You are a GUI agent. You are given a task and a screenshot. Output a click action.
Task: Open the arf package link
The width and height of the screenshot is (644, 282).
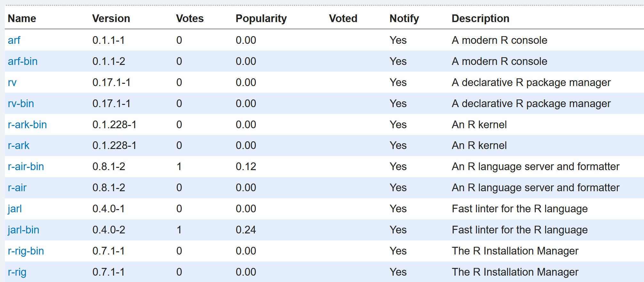click(x=14, y=40)
